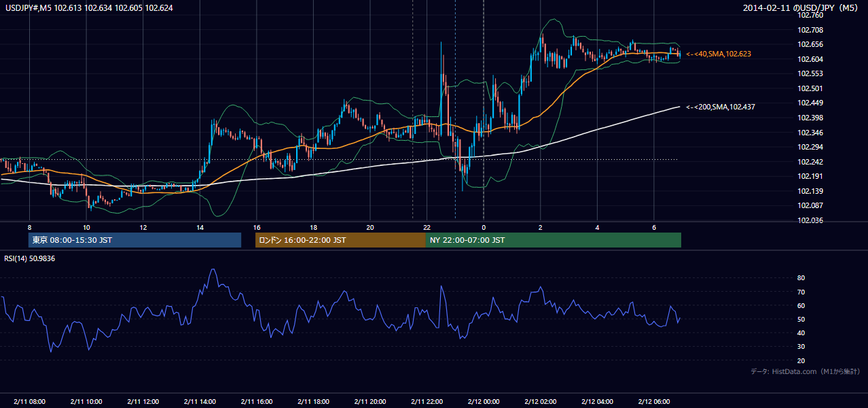Click the USDJPY#,M5 chart title text

88,7
